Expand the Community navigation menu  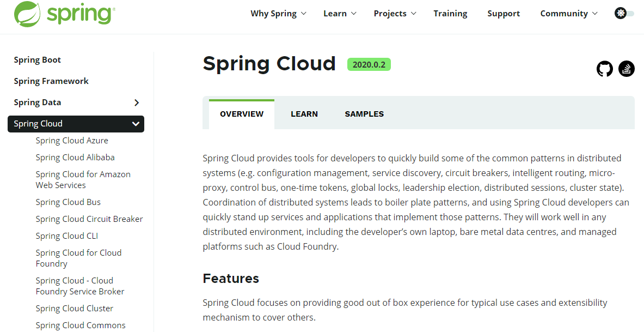(x=568, y=14)
